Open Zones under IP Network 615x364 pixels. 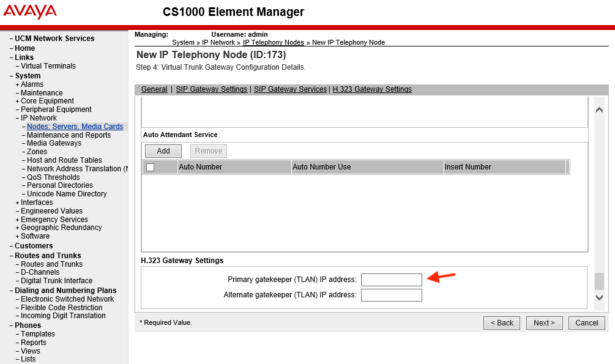click(x=37, y=152)
